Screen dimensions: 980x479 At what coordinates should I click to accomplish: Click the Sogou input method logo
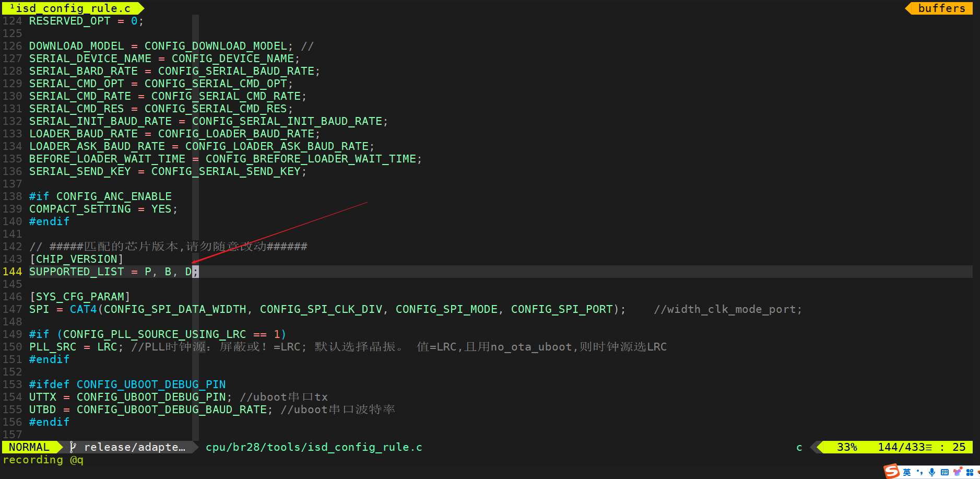(891, 472)
